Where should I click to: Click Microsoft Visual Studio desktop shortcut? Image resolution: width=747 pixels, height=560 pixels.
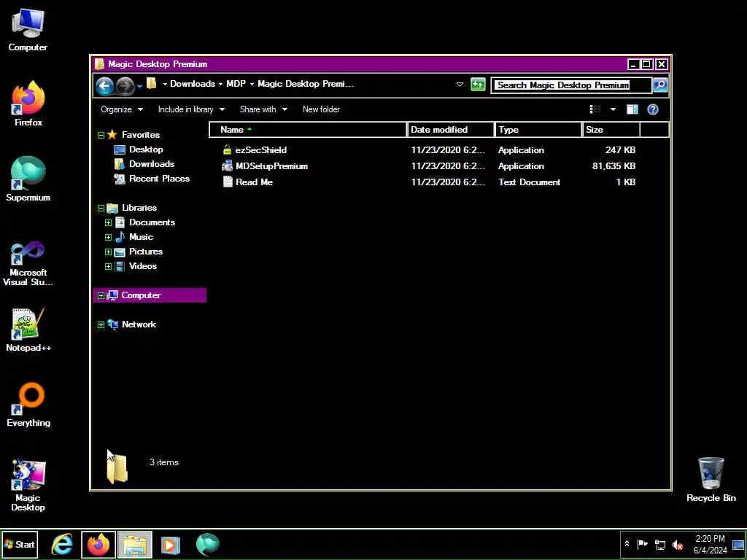pyautogui.click(x=28, y=263)
